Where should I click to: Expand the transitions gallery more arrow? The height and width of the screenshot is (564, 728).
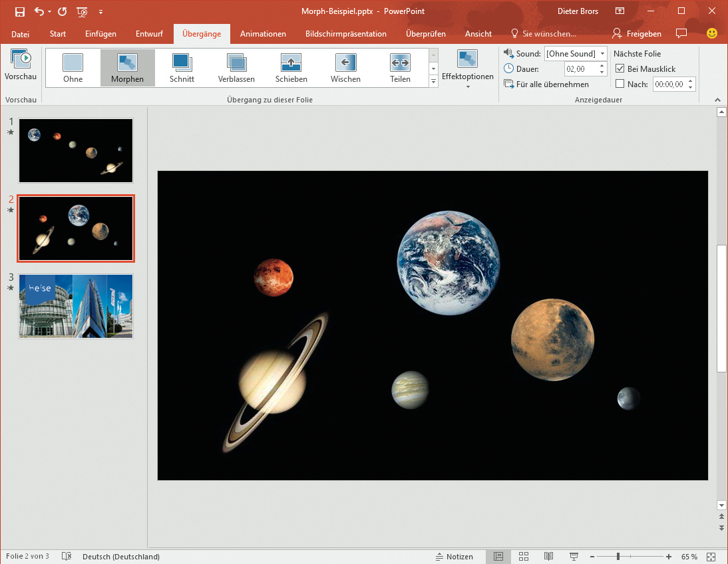(x=434, y=81)
